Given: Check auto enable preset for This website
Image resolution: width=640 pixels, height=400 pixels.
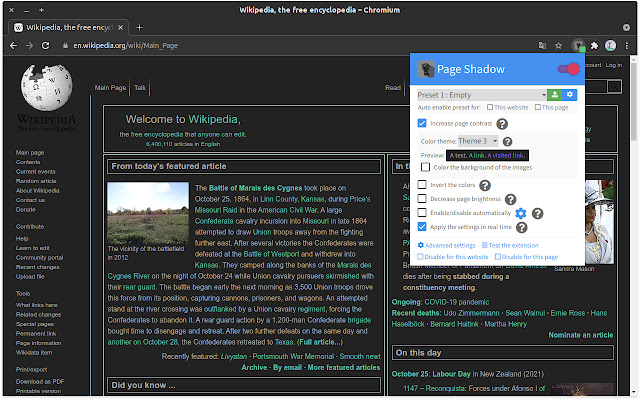Looking at the screenshot, I should point(490,107).
